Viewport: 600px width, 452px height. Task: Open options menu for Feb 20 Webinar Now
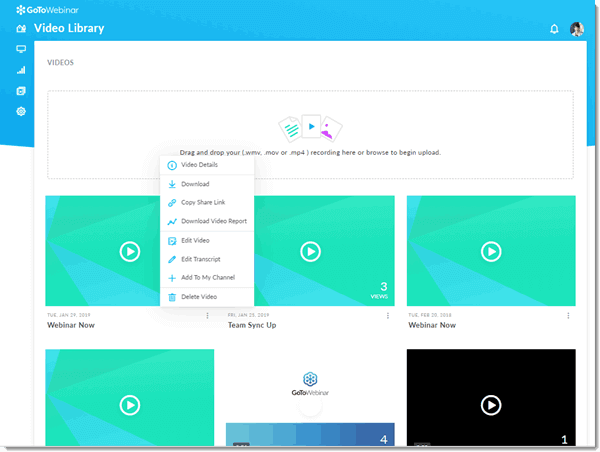click(x=568, y=315)
